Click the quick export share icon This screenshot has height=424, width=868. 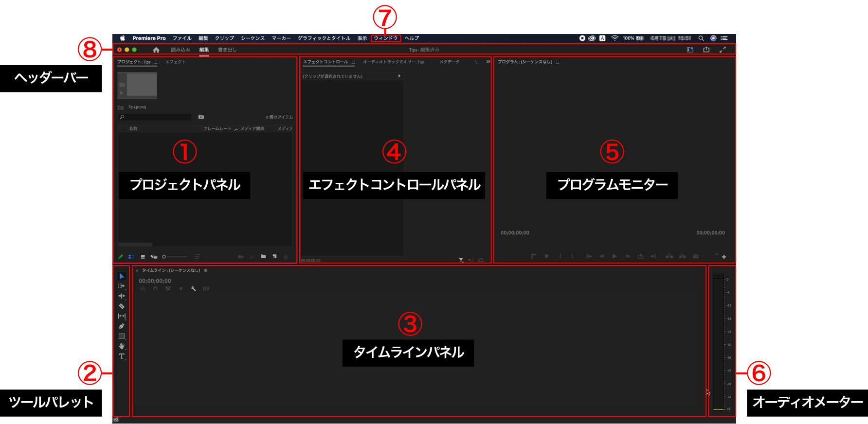[706, 50]
